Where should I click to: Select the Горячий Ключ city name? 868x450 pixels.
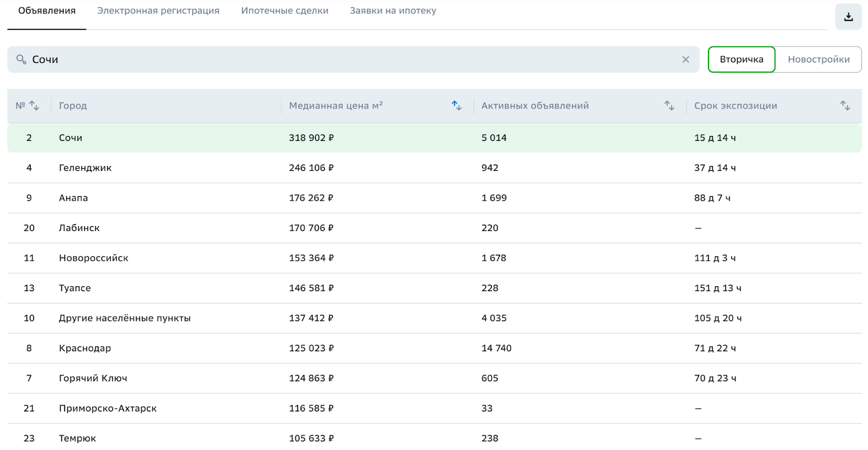pyautogui.click(x=93, y=378)
